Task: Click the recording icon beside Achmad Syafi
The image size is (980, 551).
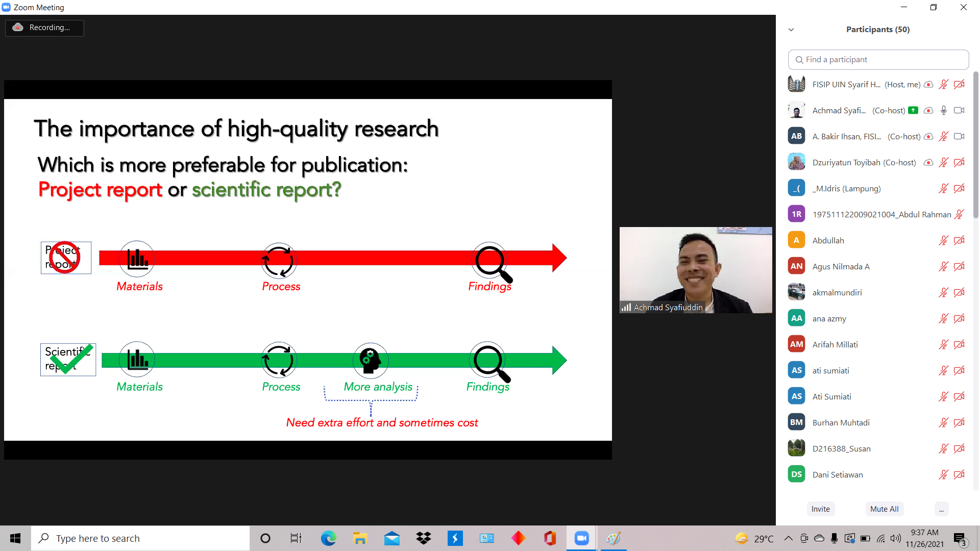Action: click(928, 110)
